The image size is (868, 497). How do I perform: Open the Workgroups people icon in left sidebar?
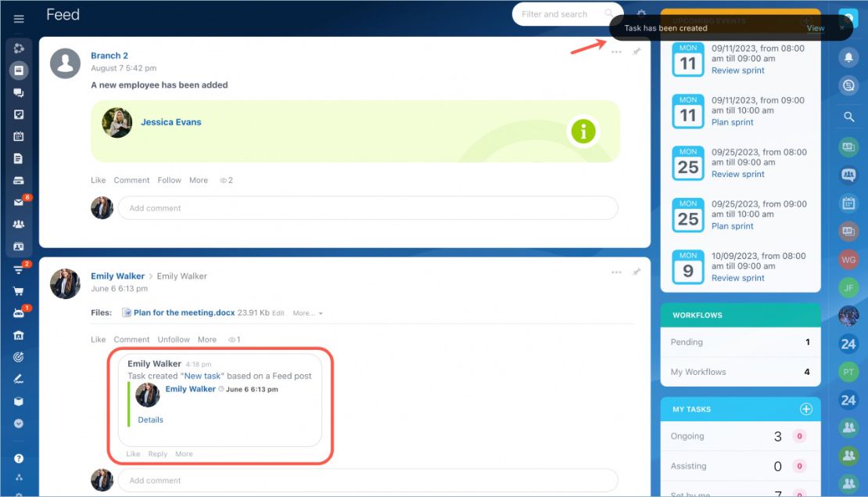click(x=18, y=225)
